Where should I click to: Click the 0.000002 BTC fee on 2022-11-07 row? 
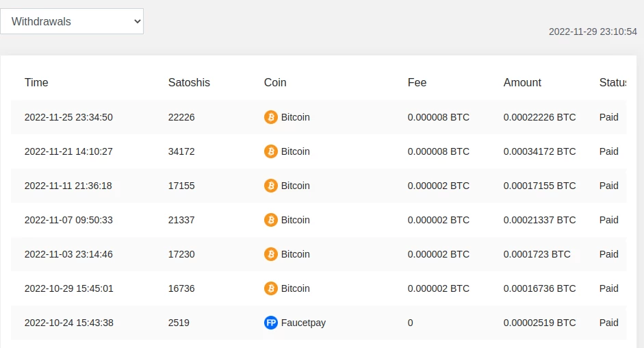[438, 220]
